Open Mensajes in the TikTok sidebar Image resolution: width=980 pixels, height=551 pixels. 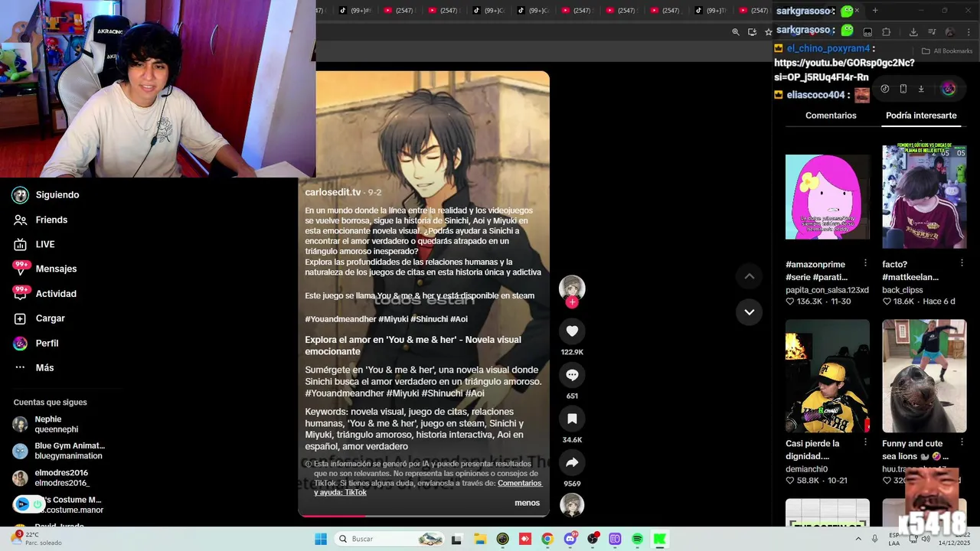click(45, 269)
